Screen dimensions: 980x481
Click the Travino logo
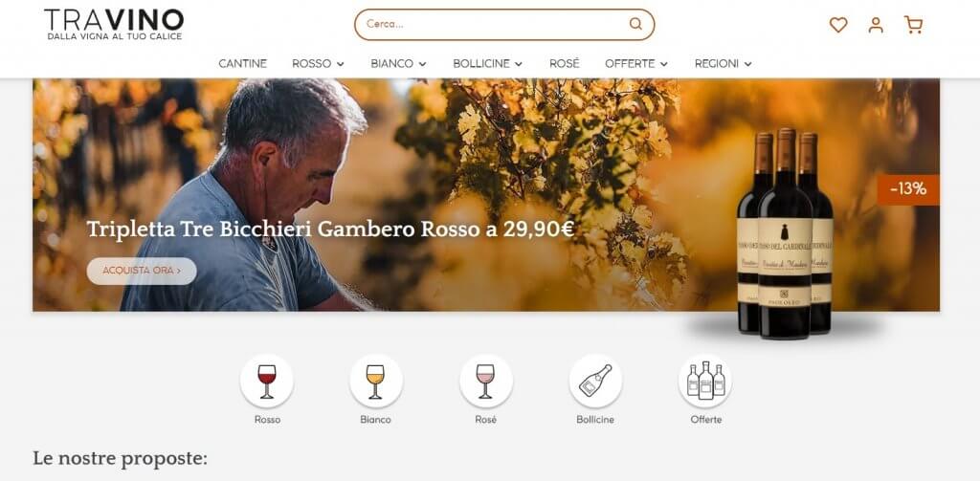coord(115,24)
